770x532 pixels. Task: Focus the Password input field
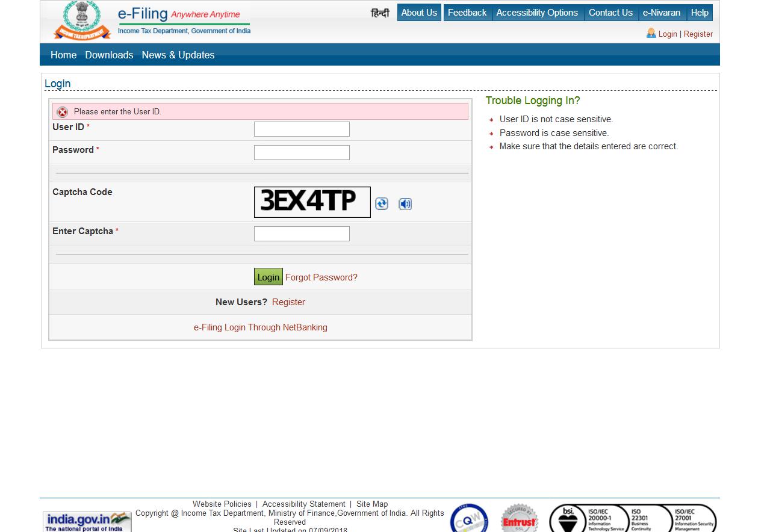302,152
